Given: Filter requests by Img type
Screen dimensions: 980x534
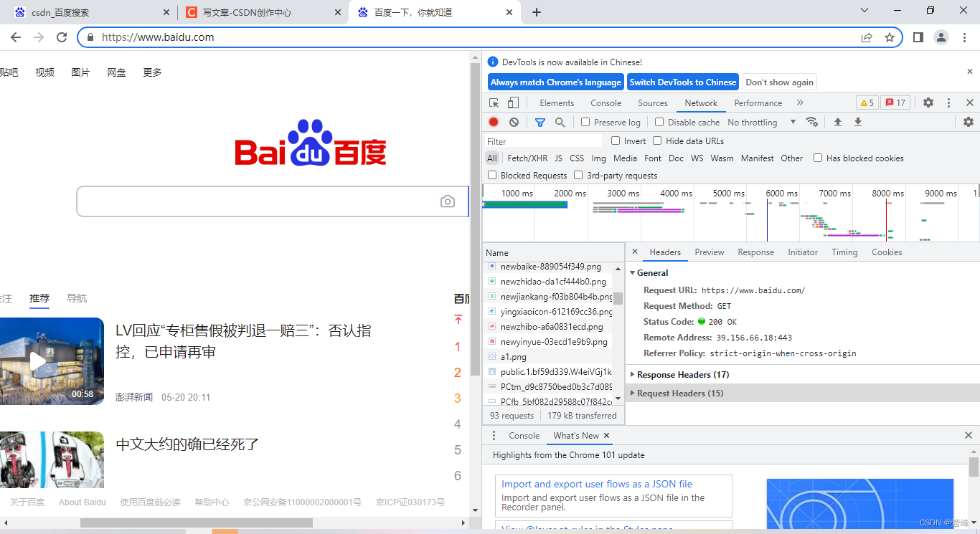Looking at the screenshot, I should pyautogui.click(x=598, y=158).
